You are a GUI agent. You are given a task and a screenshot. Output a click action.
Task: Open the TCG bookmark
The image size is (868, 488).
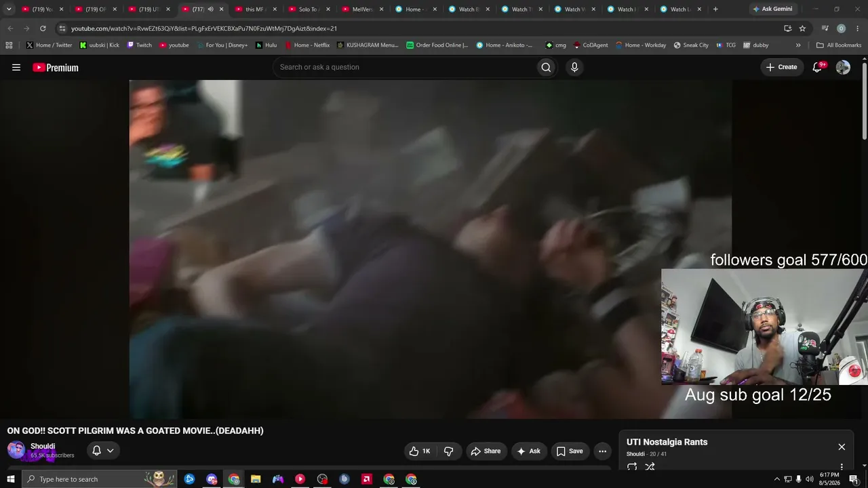click(726, 45)
